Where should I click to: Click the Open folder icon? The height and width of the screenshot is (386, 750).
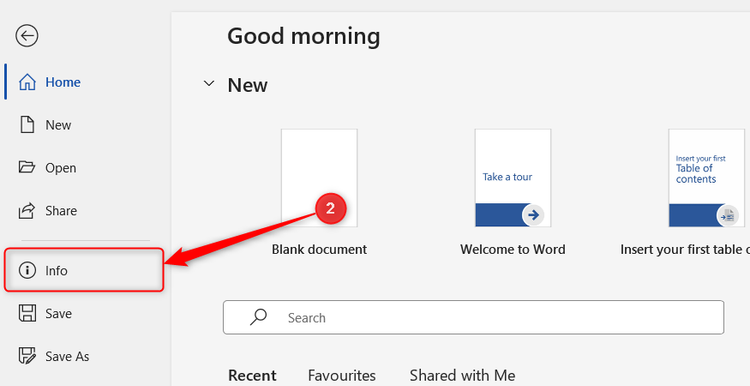click(x=27, y=167)
